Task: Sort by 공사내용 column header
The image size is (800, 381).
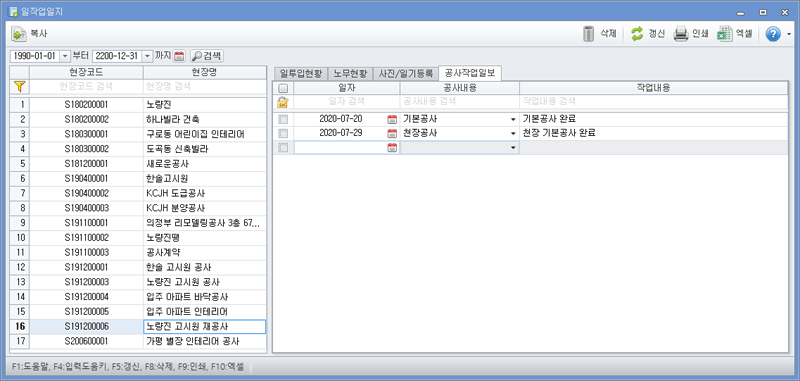Action: point(460,88)
